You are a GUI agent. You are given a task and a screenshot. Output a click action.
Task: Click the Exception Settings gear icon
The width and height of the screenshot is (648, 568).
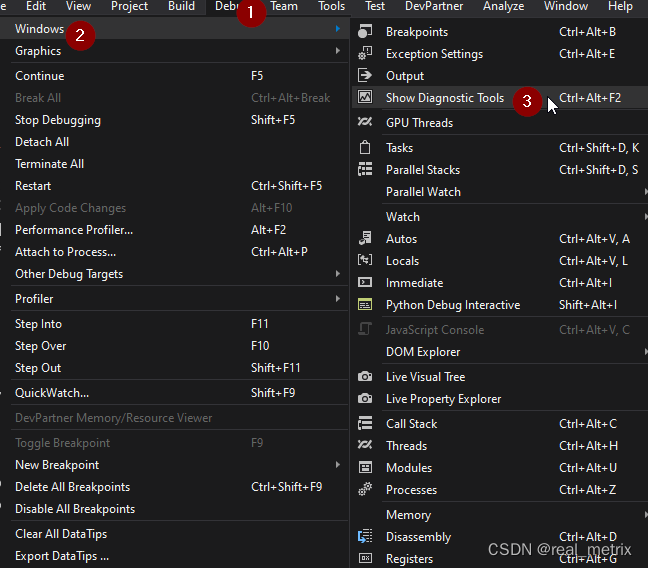pyautogui.click(x=365, y=53)
